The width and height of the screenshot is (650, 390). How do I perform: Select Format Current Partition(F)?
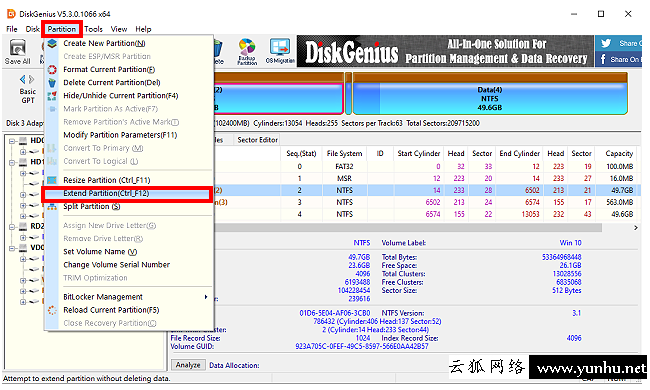click(129, 69)
